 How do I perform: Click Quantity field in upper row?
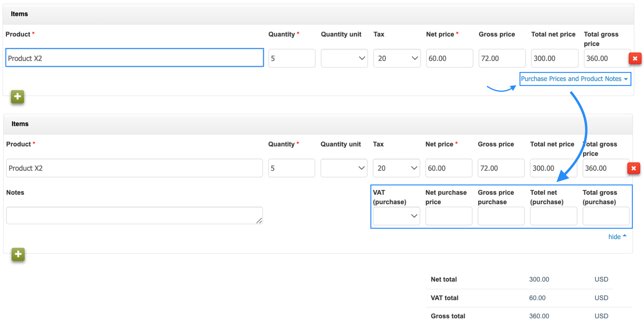coord(292,58)
